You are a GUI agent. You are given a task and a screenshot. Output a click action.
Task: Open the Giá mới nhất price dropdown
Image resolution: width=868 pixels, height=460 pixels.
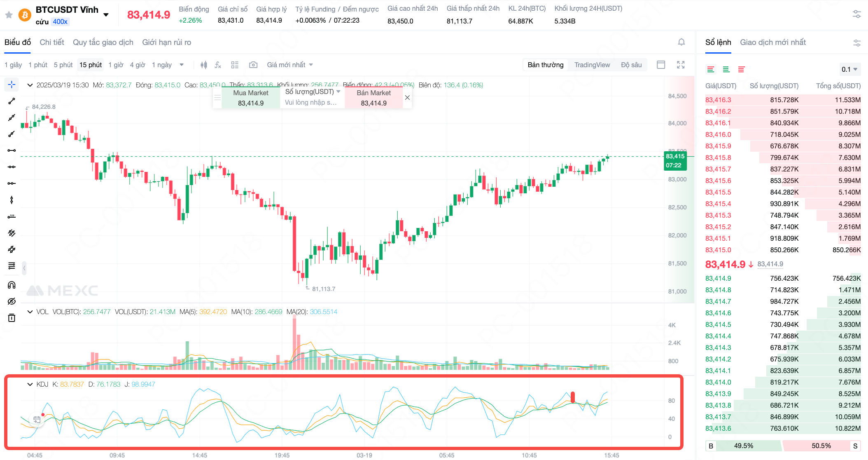(x=290, y=65)
